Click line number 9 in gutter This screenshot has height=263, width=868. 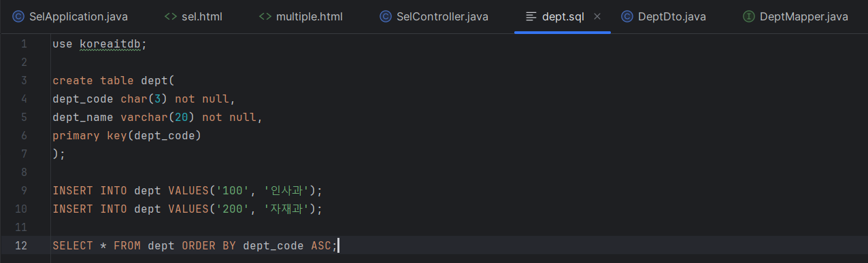coord(24,190)
